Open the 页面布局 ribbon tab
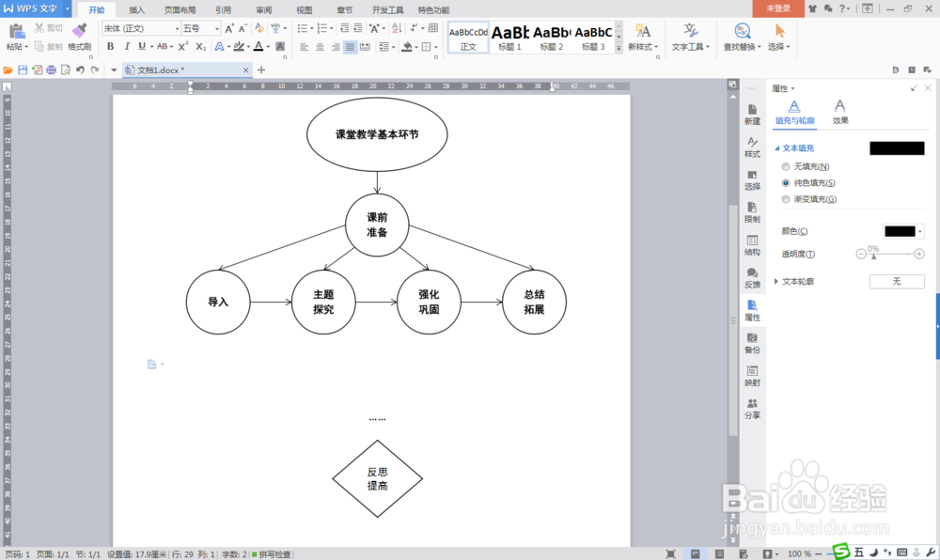940x560 pixels. pos(180,10)
